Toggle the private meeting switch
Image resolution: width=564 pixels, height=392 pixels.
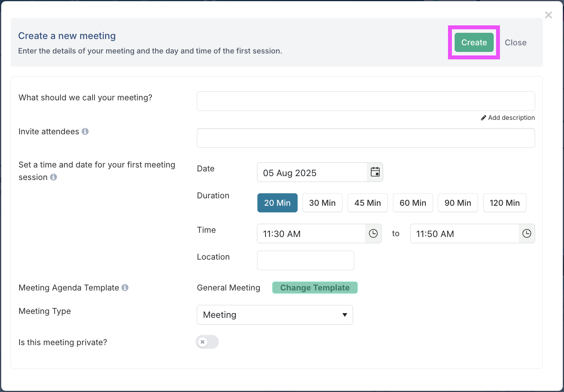click(x=207, y=342)
